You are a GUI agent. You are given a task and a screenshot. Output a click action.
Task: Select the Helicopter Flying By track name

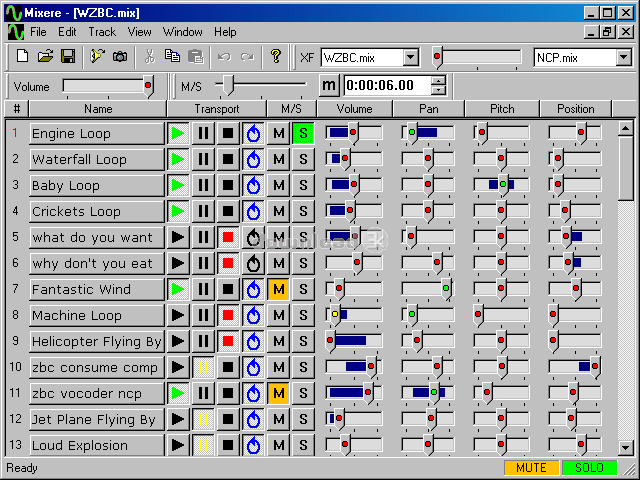point(97,341)
